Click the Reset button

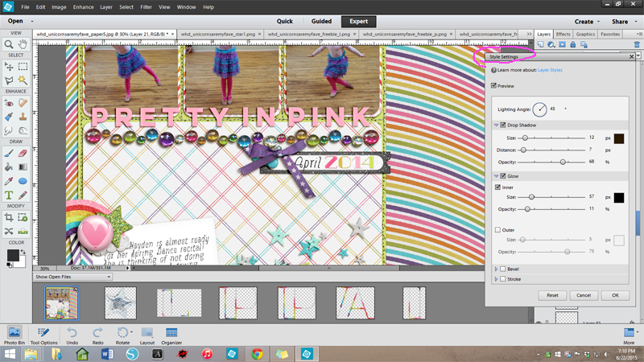(552, 295)
